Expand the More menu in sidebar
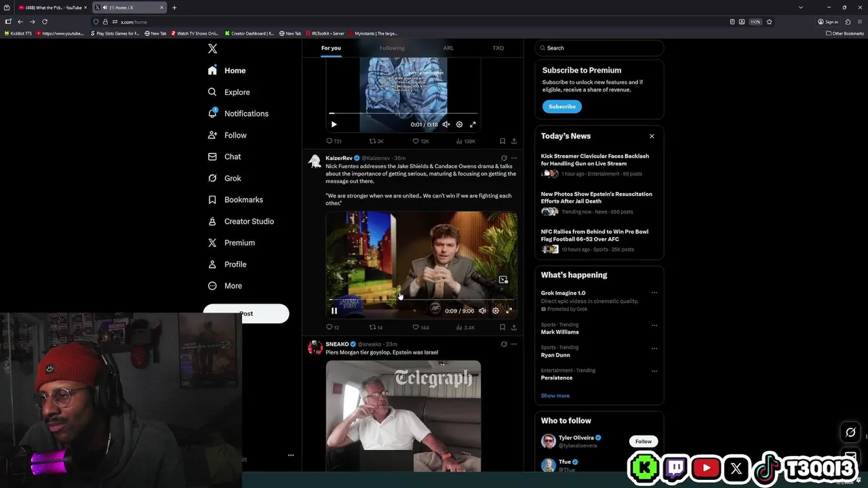868x488 pixels. [x=225, y=286]
